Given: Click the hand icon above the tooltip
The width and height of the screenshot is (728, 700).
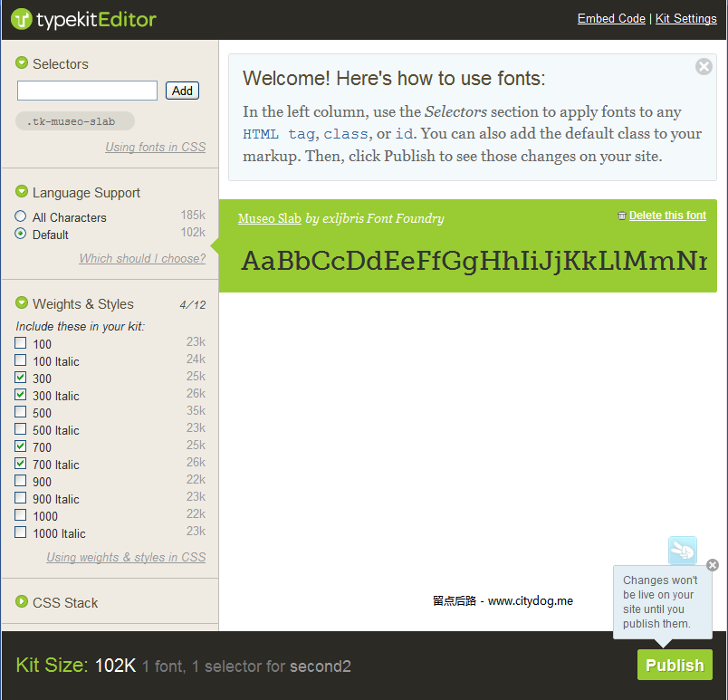Looking at the screenshot, I should (683, 551).
